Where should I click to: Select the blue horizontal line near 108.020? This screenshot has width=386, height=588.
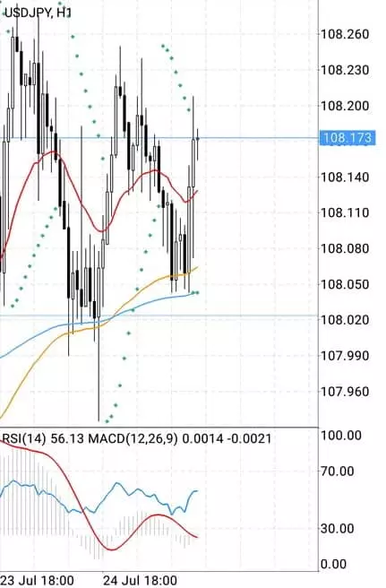[159, 316]
